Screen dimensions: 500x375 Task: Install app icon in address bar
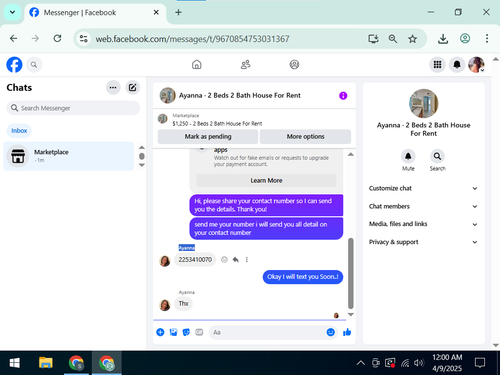(373, 39)
